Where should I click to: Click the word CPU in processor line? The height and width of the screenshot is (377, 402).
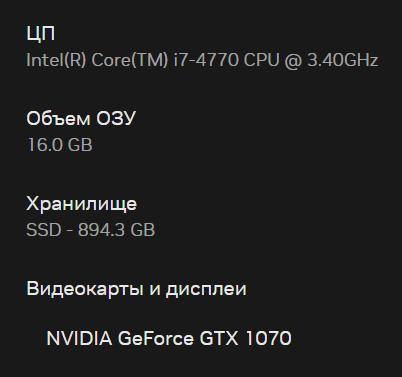[261, 60]
